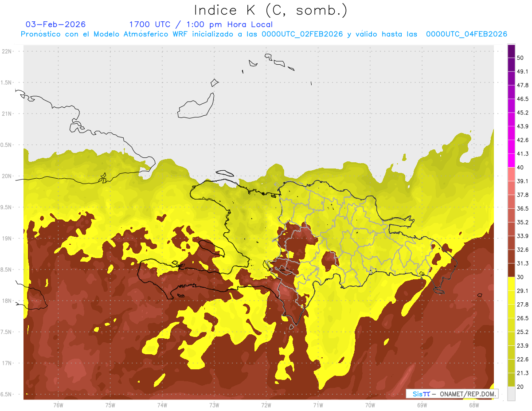
Task: Click the colorbar value "42.6"
Action: point(522,140)
